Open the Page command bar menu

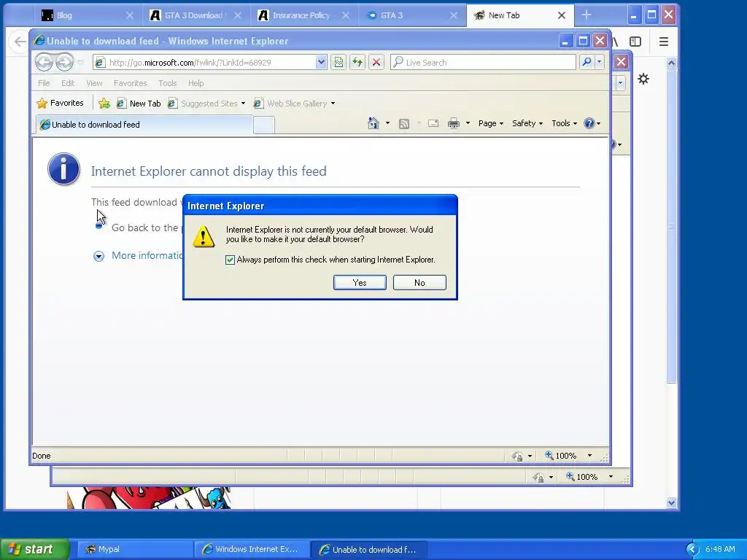coord(491,123)
